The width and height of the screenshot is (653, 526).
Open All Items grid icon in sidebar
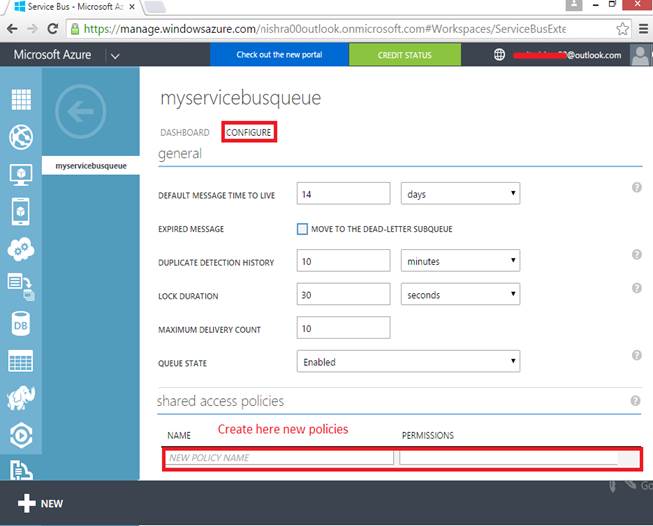21,100
